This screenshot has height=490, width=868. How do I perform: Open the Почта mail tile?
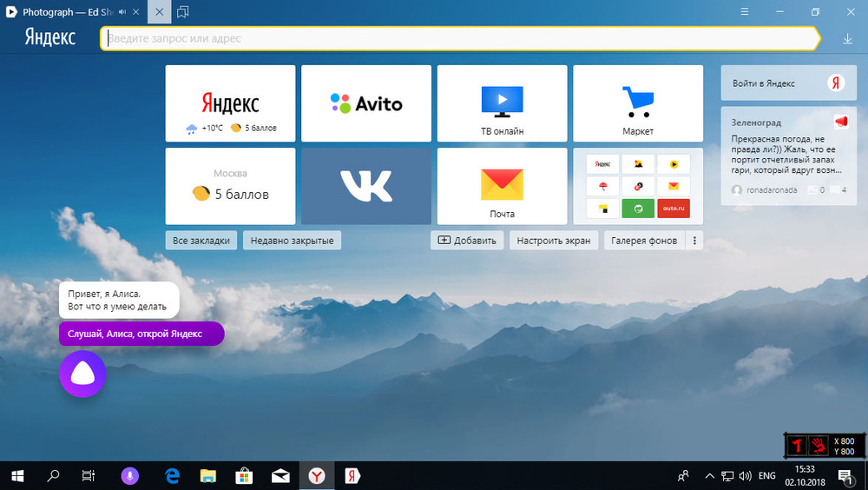(502, 186)
